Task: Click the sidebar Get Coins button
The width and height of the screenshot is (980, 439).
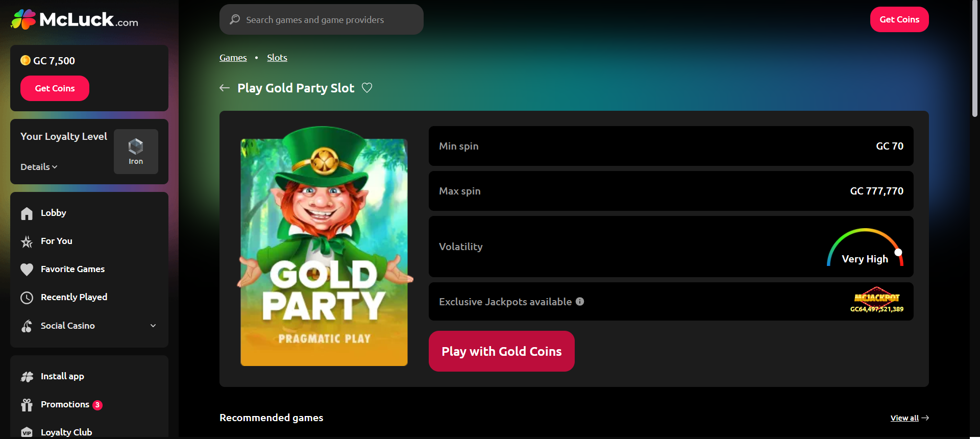Action: tap(55, 88)
